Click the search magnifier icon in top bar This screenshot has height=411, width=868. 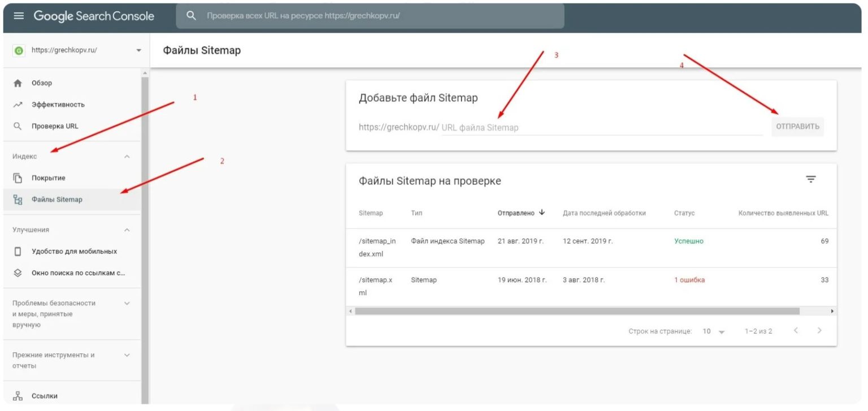point(192,16)
